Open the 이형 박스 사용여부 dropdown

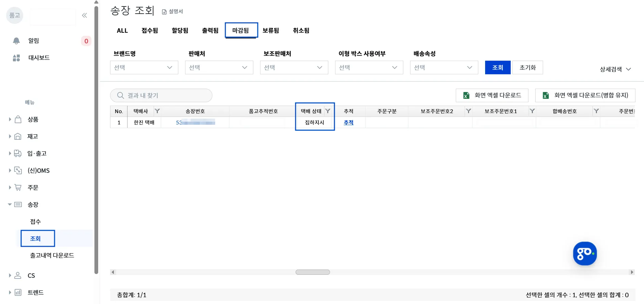click(x=369, y=67)
